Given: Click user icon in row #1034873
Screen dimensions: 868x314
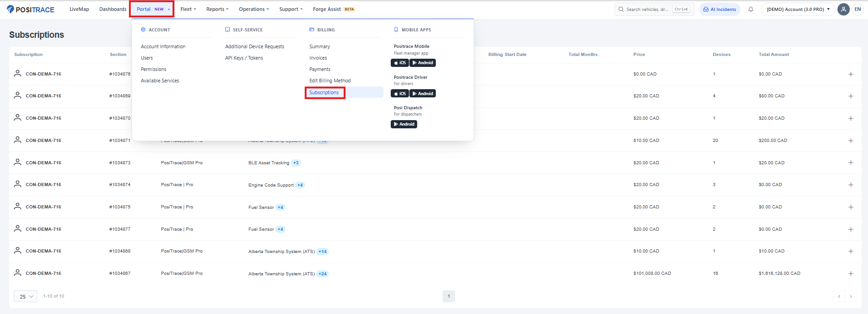Looking at the screenshot, I should tap(18, 162).
